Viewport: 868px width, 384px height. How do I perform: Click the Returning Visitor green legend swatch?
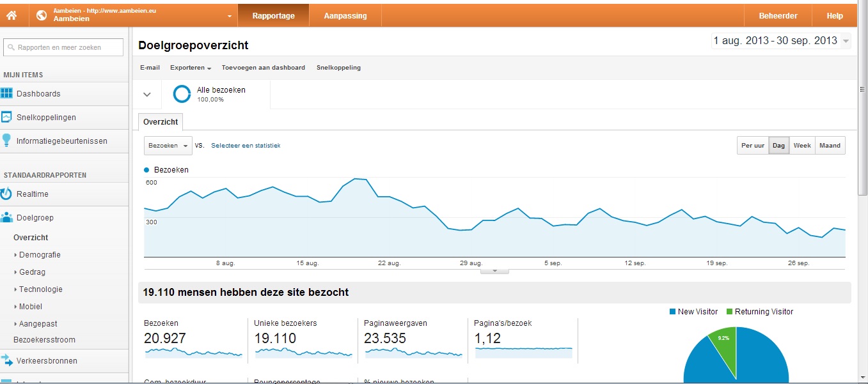click(x=729, y=312)
